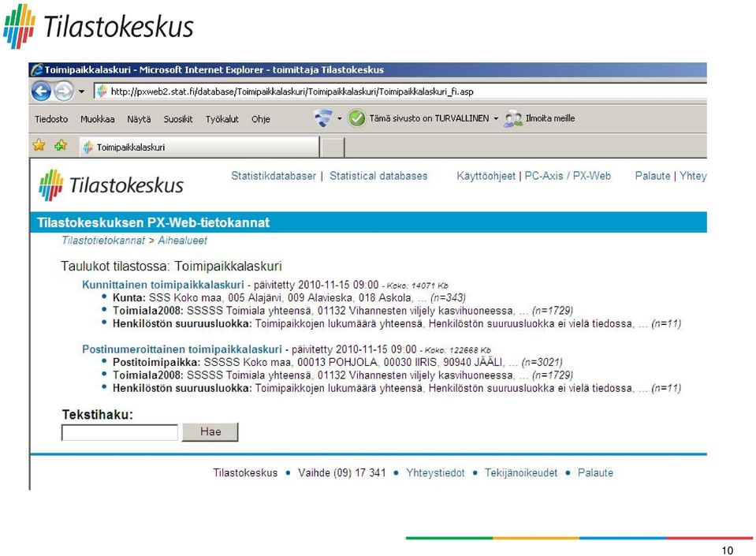Viewport: 756px width, 556px height.
Task: Expand the protection toolbar dropdown arrow
Action: point(340,118)
